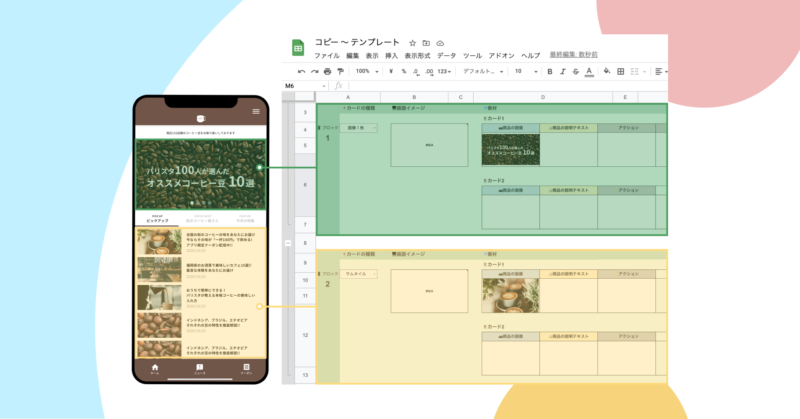Open the phone app hamburger menu
This screenshot has width=800, height=419.
256,111
